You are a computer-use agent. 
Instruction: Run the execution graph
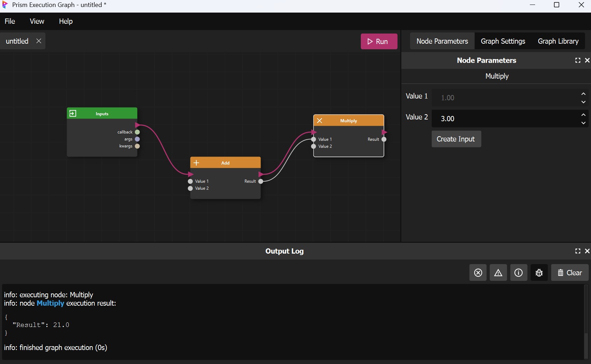(x=379, y=41)
